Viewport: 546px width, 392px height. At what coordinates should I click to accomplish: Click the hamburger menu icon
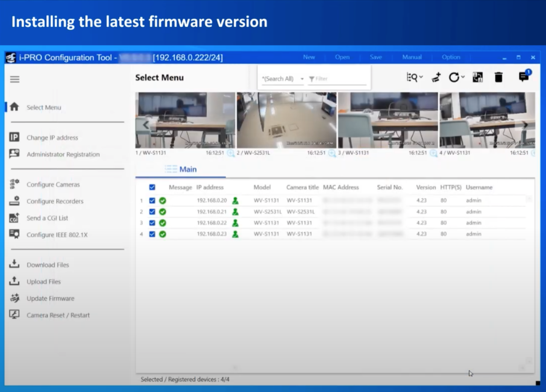[x=15, y=79]
